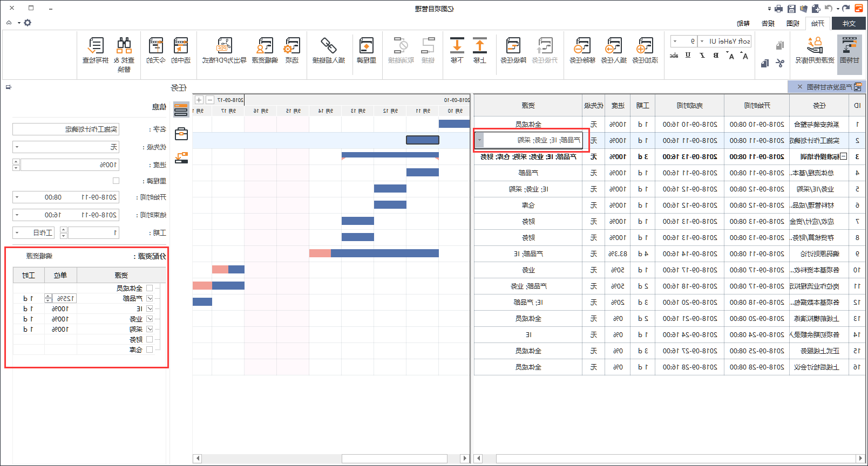
Task: Open the 资源使用情况 resource usage view
Action: point(815,50)
